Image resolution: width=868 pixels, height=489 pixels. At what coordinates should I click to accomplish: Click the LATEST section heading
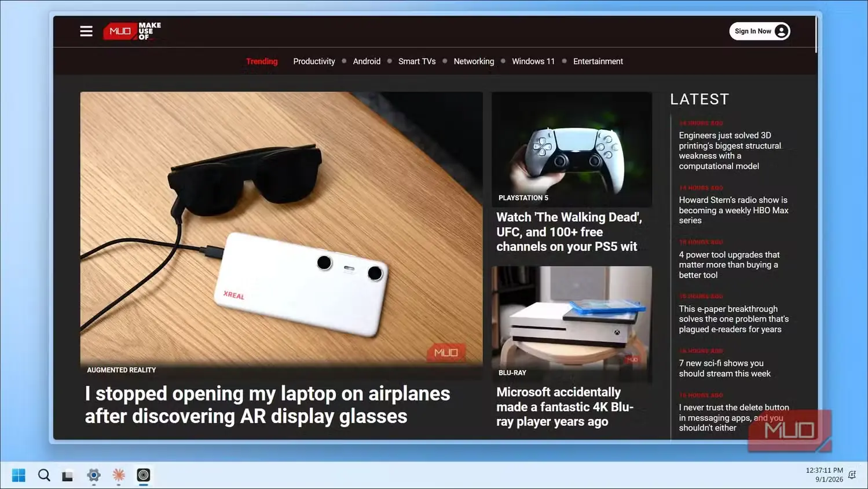[699, 100]
